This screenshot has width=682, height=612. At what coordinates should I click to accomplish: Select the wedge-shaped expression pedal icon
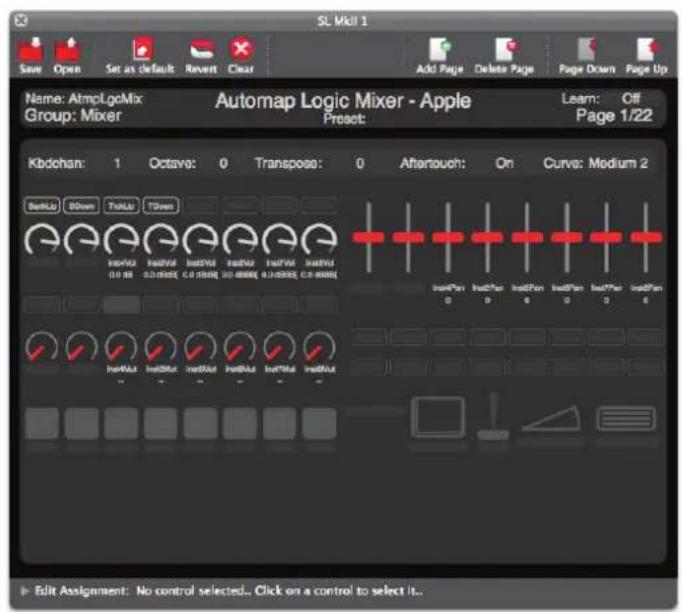click(552, 419)
